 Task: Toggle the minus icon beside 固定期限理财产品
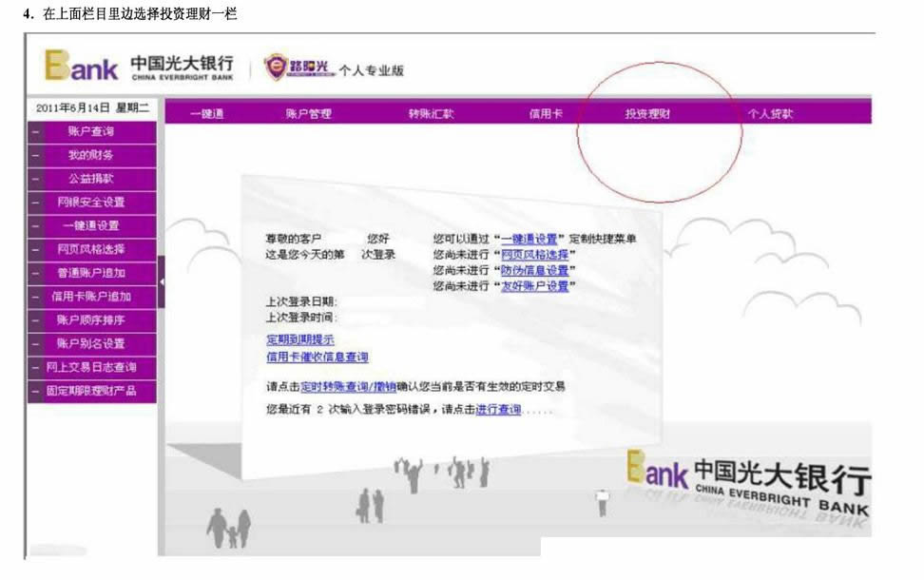(x=35, y=392)
